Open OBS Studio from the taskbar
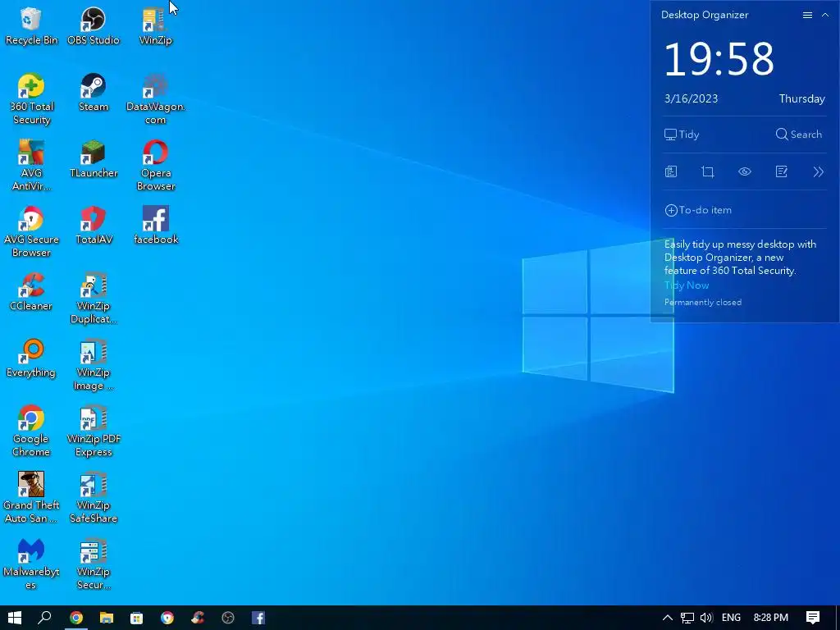The width and height of the screenshot is (840, 630). (228, 618)
